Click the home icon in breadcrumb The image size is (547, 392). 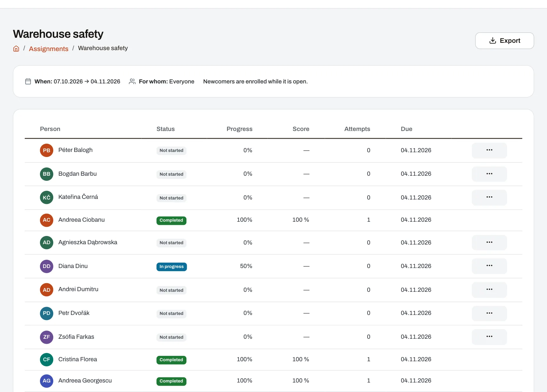(16, 49)
